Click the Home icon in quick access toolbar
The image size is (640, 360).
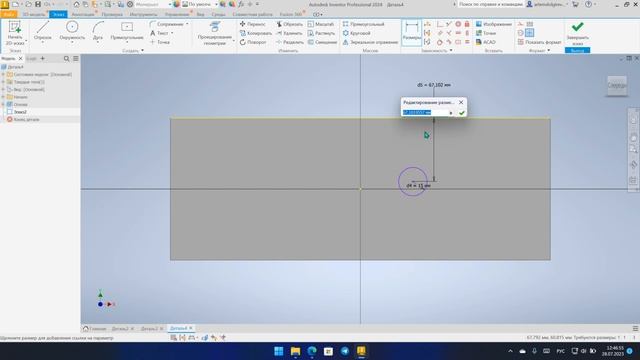[76, 4]
